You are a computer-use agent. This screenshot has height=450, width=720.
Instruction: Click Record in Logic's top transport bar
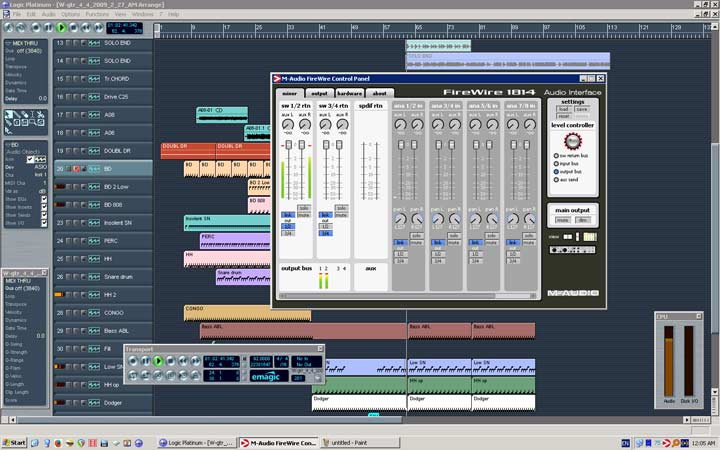tap(36, 28)
